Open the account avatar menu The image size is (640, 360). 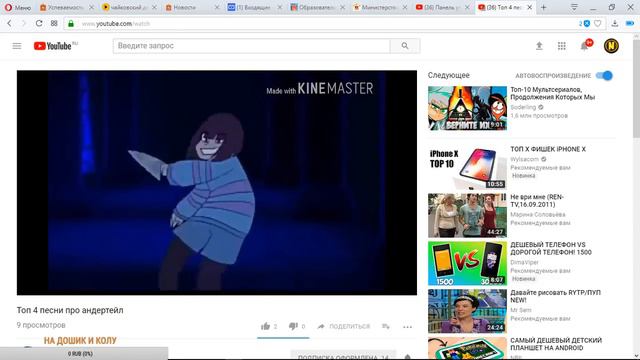point(611,46)
